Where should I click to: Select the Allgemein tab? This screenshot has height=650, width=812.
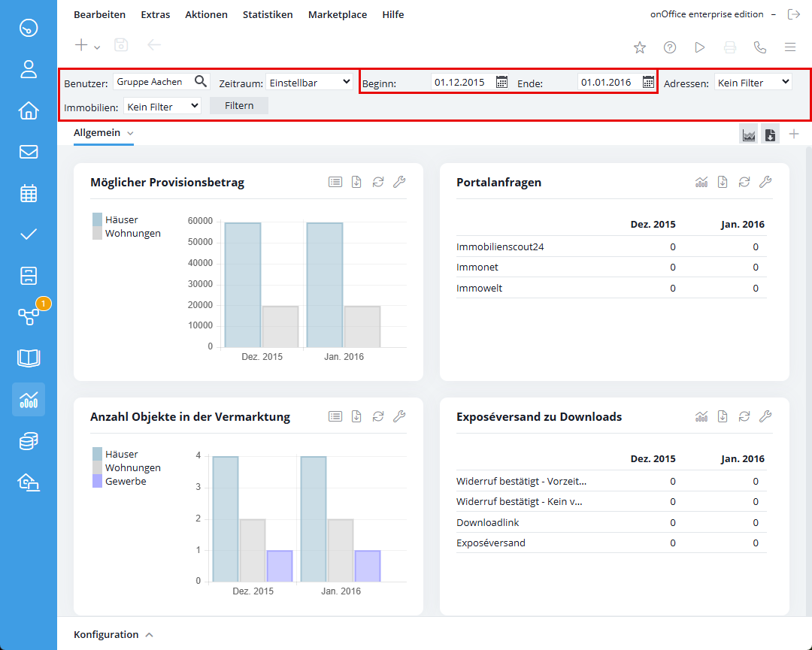click(x=98, y=133)
